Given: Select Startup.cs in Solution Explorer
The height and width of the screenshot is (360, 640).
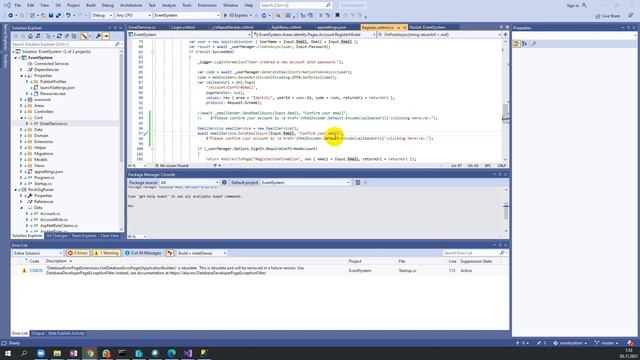Looking at the screenshot, I should pos(43,184).
